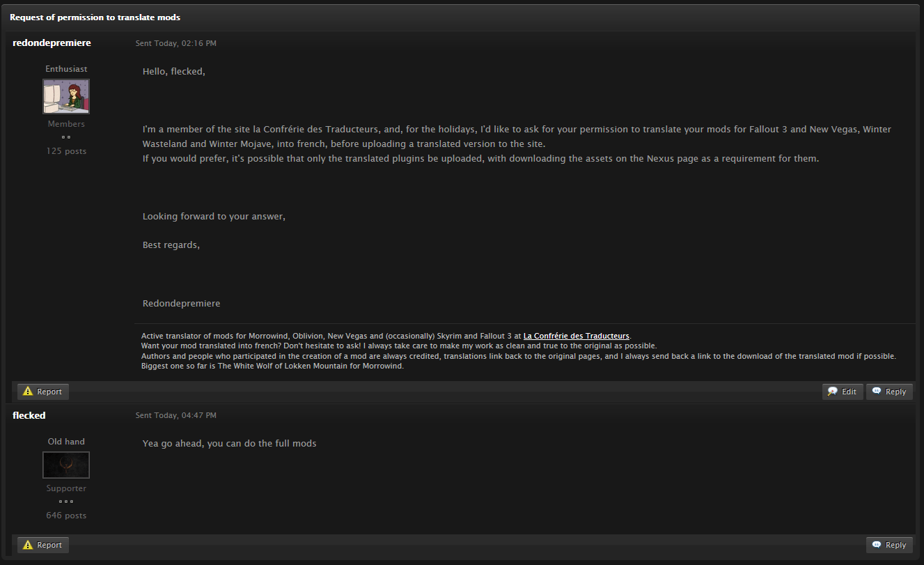Image resolution: width=924 pixels, height=565 pixels.
Task: Click the warning icon on redondepremiere's Report button
Action: [28, 392]
